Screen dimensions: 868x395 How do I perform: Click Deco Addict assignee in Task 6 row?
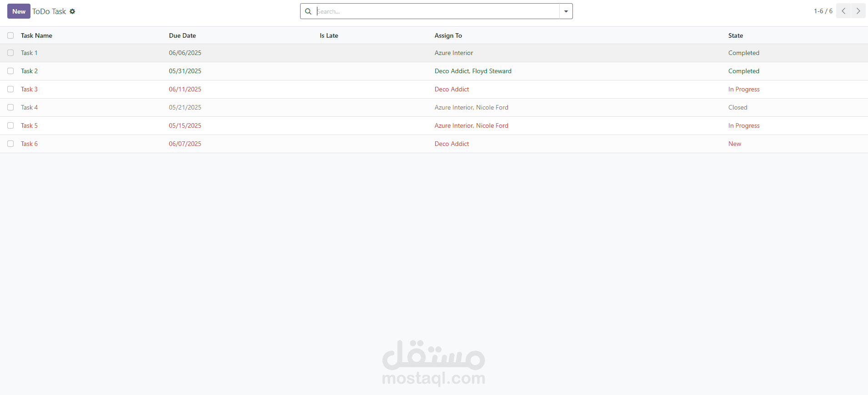tap(452, 144)
